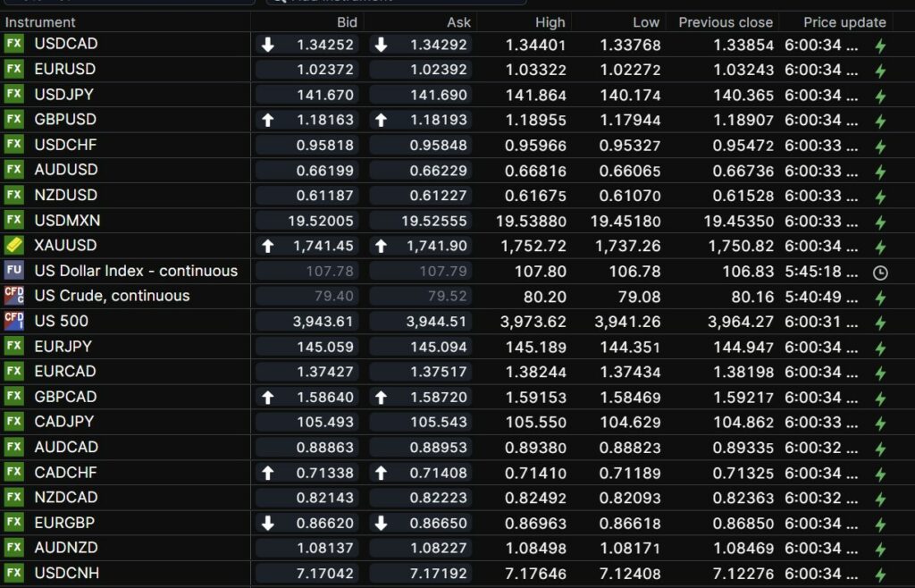Sort by the Instrument column header
This screenshot has width=915, height=588.
(x=40, y=22)
